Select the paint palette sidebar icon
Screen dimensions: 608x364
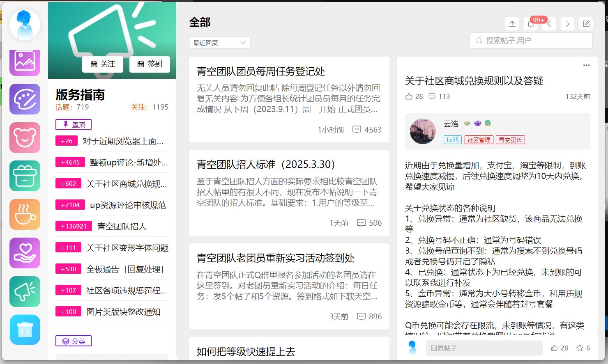25,99
